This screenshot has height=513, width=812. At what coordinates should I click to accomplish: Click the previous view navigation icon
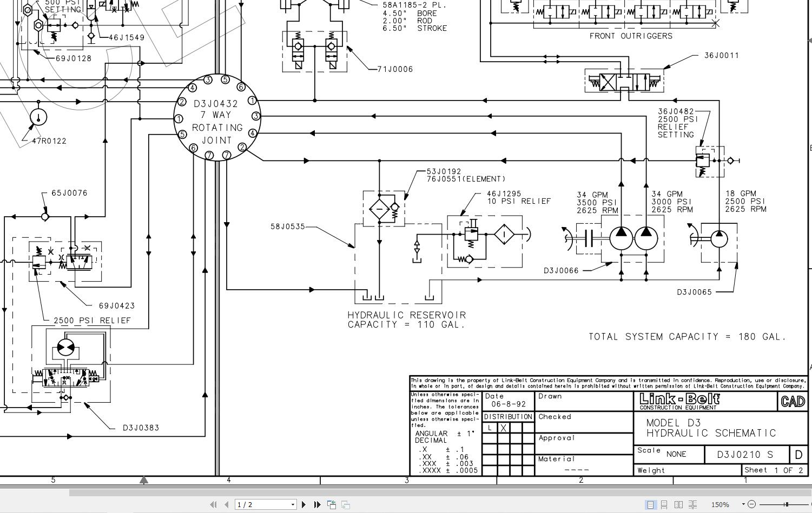click(332, 504)
